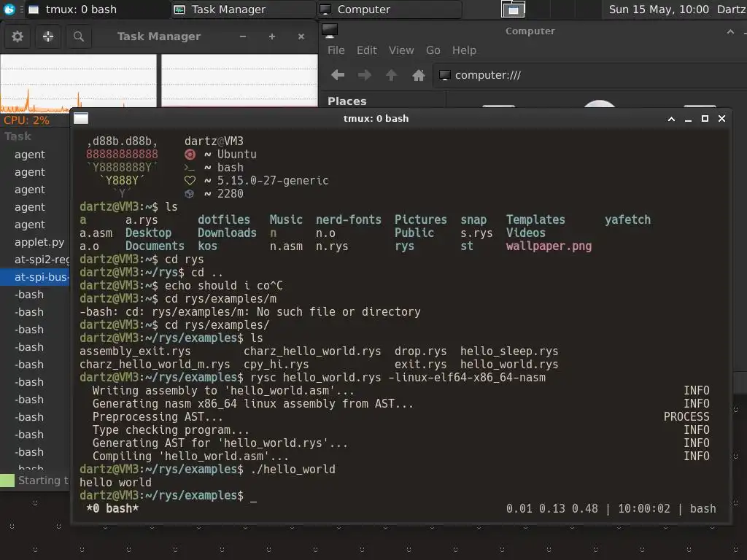The height and width of the screenshot is (560, 747).
Task: Click hello_sleep.rys in the terminal listing
Action: click(x=508, y=351)
